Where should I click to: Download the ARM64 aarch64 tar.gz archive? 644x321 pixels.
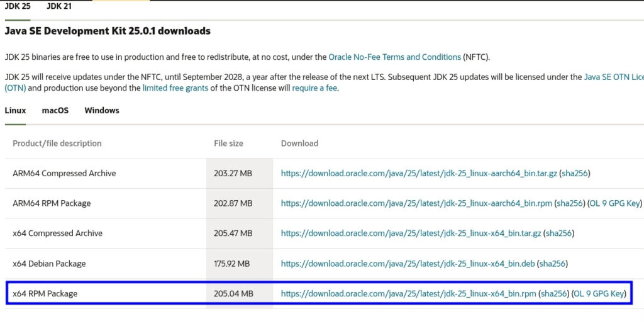[419, 174]
